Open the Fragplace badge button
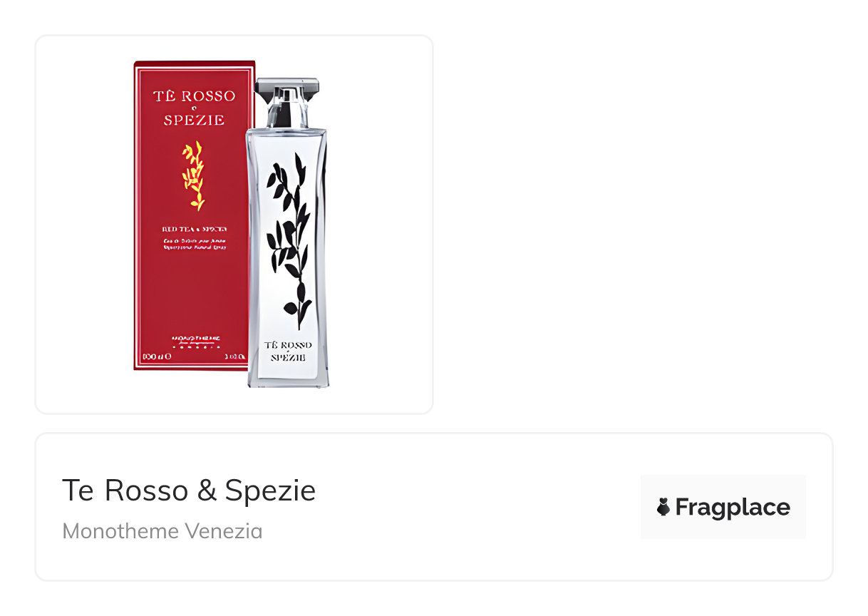Image resolution: width=868 pixels, height=616 pixels. [x=723, y=507]
